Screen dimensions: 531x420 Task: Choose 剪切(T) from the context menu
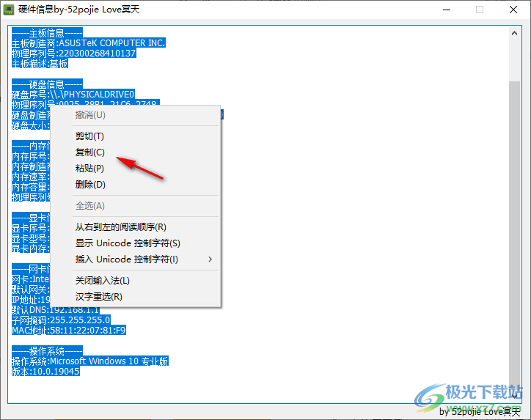90,136
